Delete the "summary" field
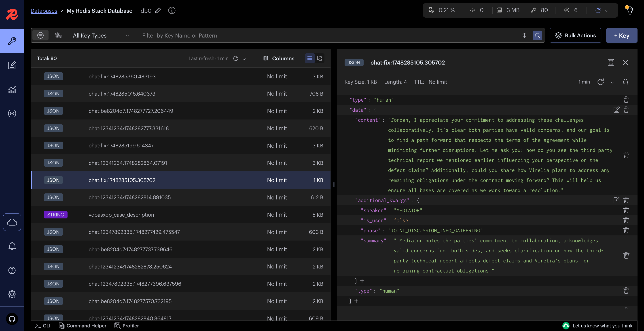The height and width of the screenshot is (331, 644). [x=626, y=256]
